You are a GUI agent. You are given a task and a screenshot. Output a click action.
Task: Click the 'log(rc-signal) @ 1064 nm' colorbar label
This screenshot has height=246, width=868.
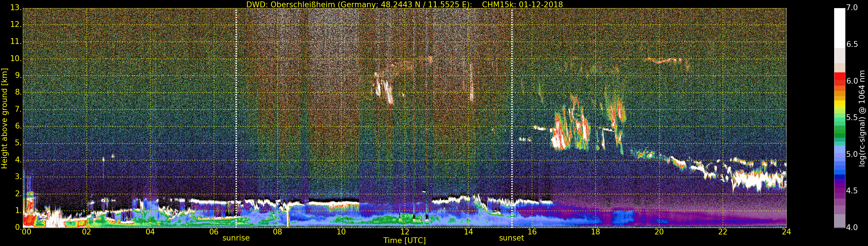[x=862, y=118]
